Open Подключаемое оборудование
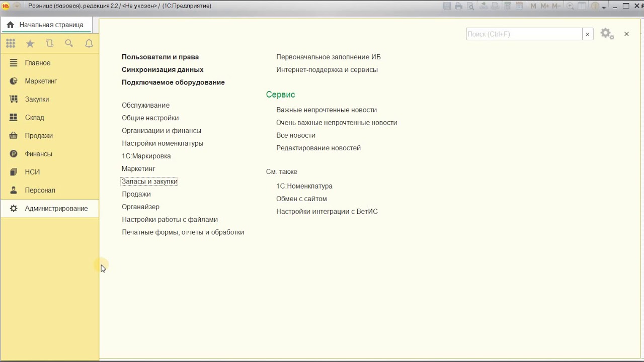Image resolution: width=644 pixels, height=362 pixels. point(173,82)
